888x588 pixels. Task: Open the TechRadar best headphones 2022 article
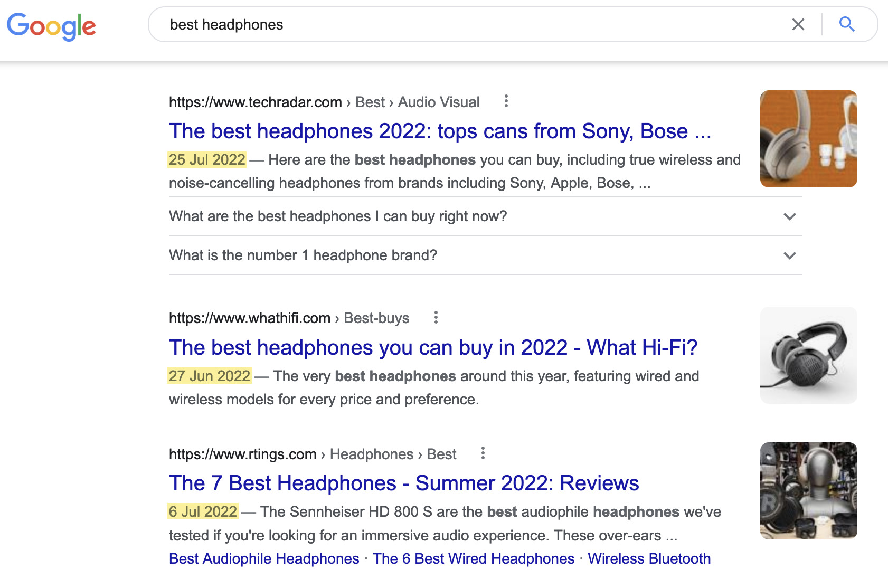440,131
